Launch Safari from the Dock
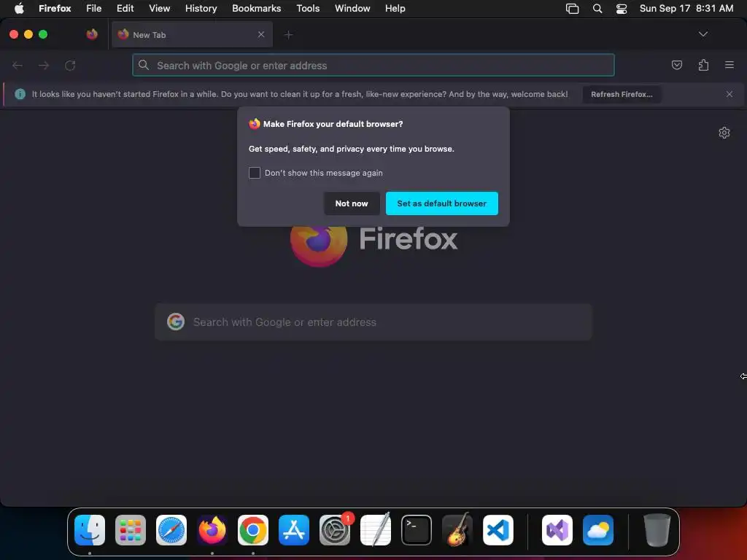This screenshot has height=560, width=747. (x=171, y=530)
